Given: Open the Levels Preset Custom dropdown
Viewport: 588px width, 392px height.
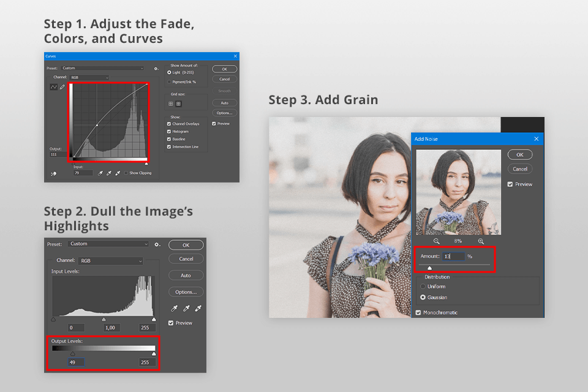Looking at the screenshot, I should 108,244.
